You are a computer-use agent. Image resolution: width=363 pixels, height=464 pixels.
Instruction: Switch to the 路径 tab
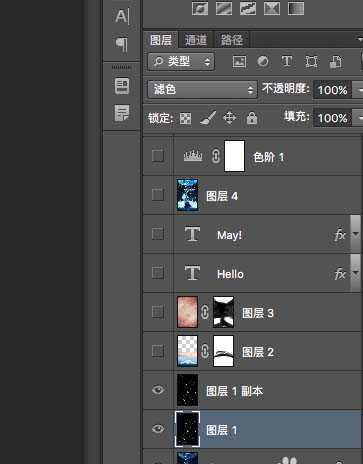click(x=232, y=40)
